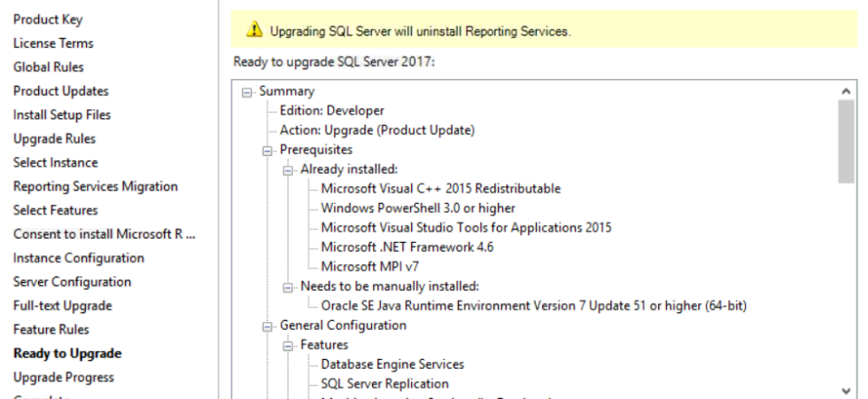868x399 pixels.
Task: Select Microsoft Visual C++ 2015 Redistributable item
Action: [440, 189]
